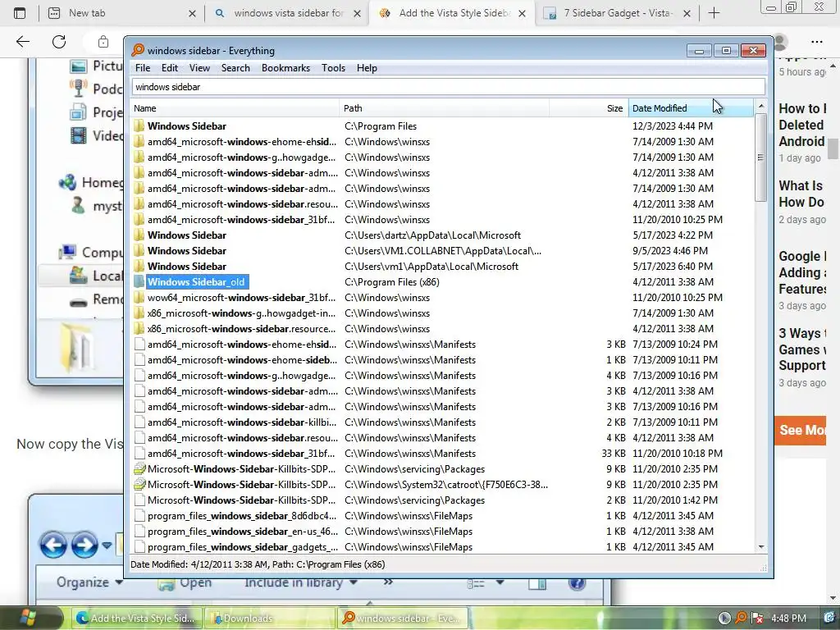The height and width of the screenshot is (630, 840).
Task: Open the Bookmarks menu in Everything
Action: [x=285, y=68]
